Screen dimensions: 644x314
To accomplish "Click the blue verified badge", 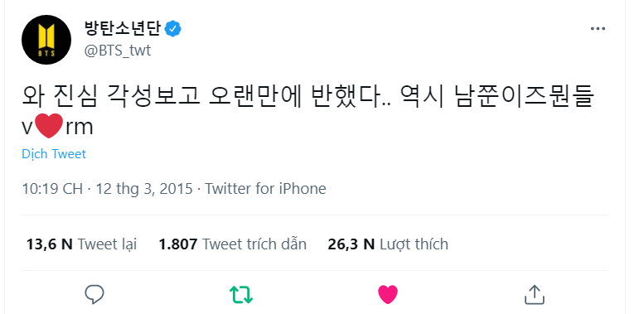I will 173,29.
